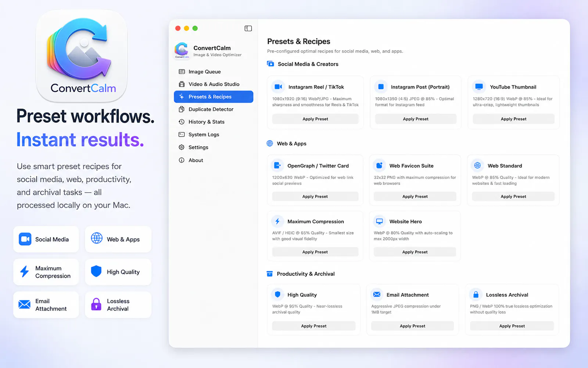The width and height of the screenshot is (588, 368).
Task: Apply the Web Favicon Suite preset
Action: pos(415,197)
